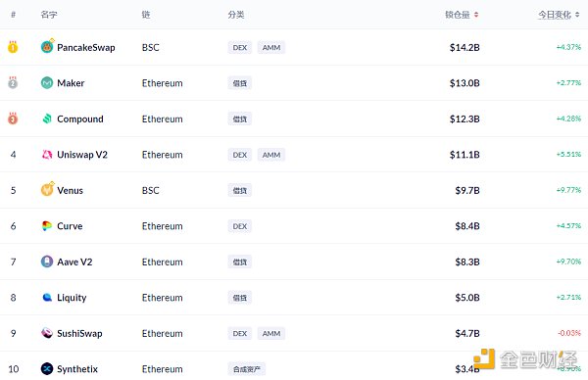Click the Synthetix logo icon
Screen dimensions: 588x380
click(47, 369)
